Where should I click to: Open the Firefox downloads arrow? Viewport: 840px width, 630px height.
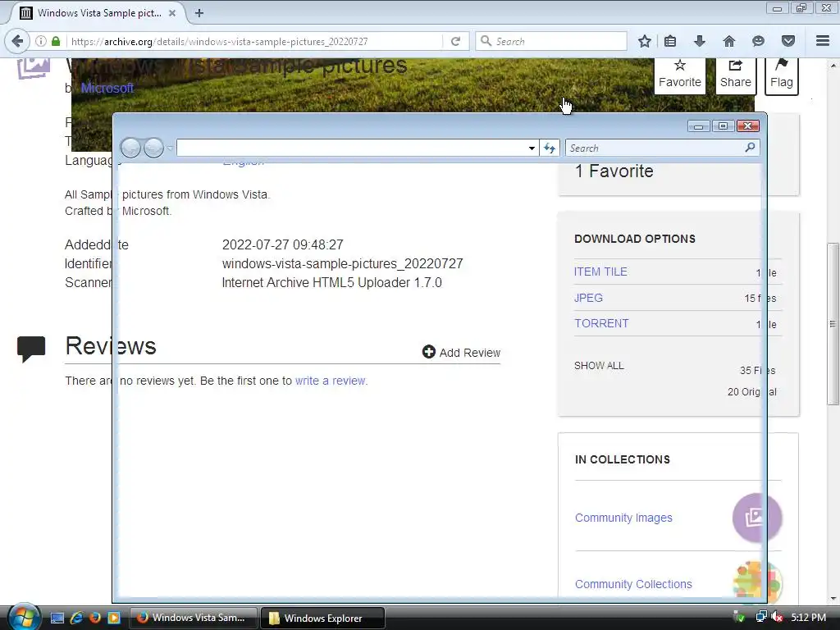click(700, 41)
